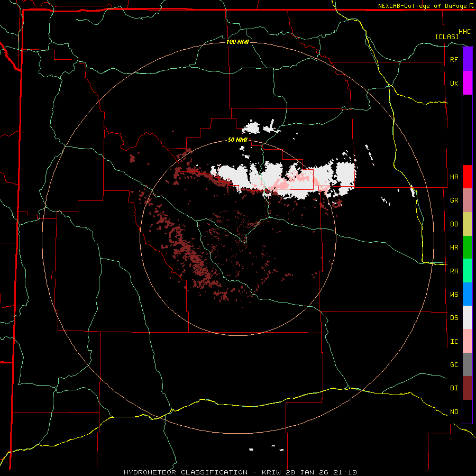This screenshot has height=476, width=476.
Task: Click the BI dark red legend swatch
Action: click(467, 388)
